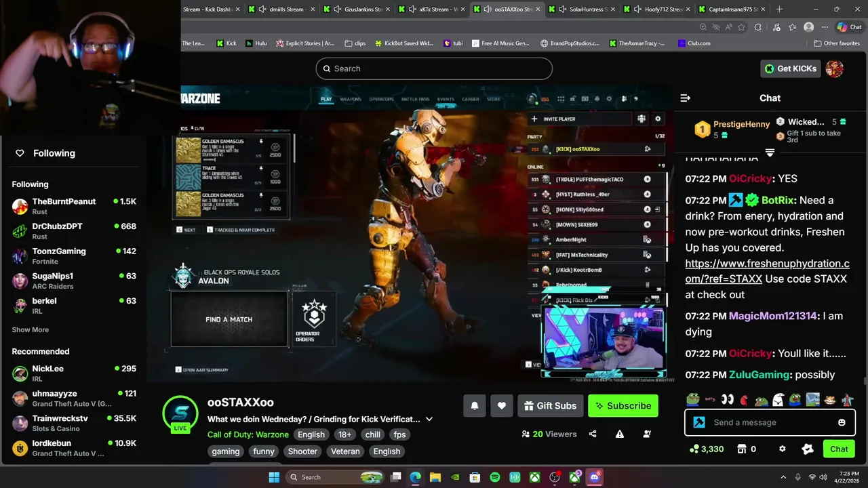Expand Show More in Following list
Viewport: 868px width, 488px height.
31,329
